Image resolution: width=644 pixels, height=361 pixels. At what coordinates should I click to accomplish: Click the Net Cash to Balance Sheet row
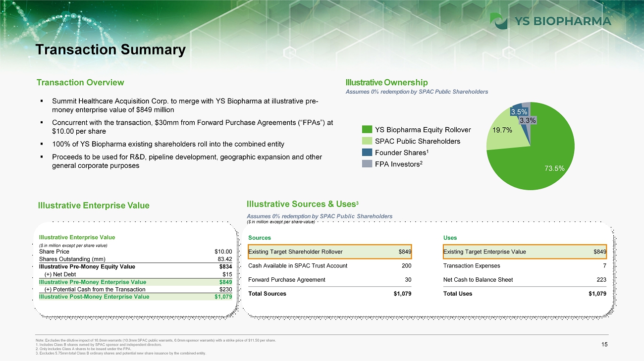coord(525,280)
